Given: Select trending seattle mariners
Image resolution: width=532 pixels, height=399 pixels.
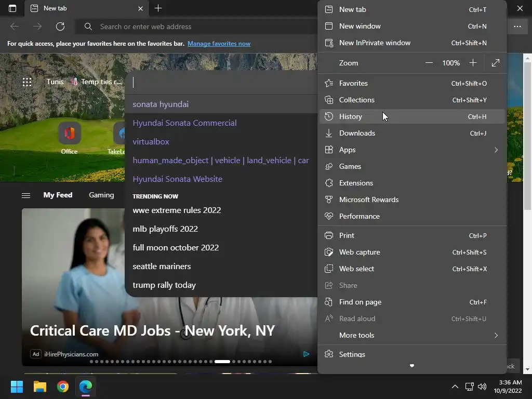Looking at the screenshot, I should [221, 267].
